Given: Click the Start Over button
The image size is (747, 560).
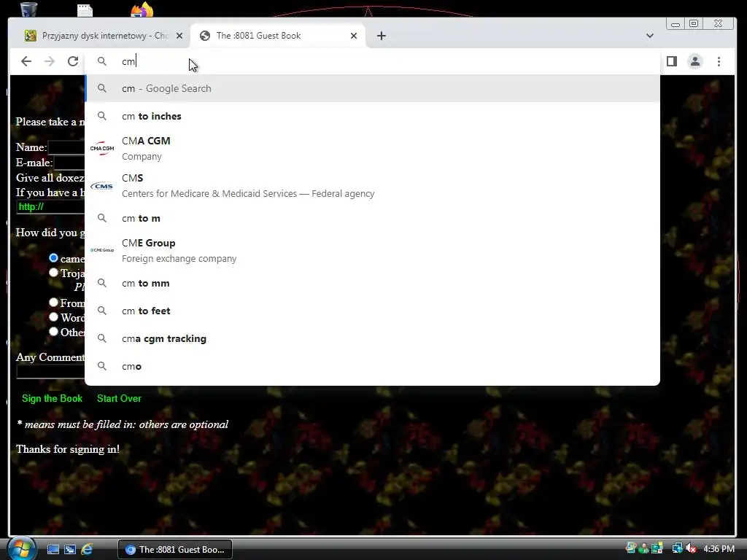Looking at the screenshot, I should (x=119, y=399).
